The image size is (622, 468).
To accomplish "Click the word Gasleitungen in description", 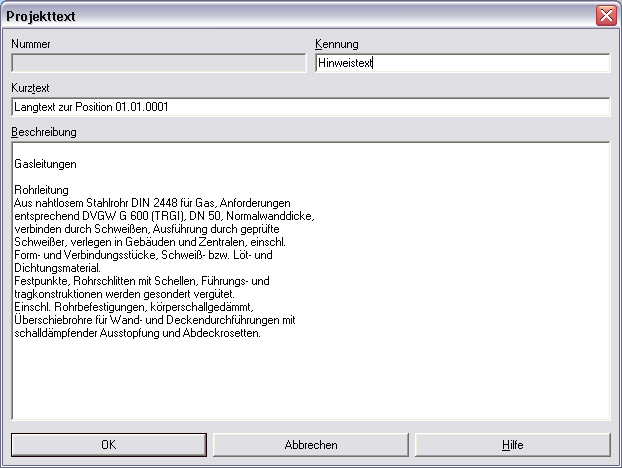I will coord(45,164).
